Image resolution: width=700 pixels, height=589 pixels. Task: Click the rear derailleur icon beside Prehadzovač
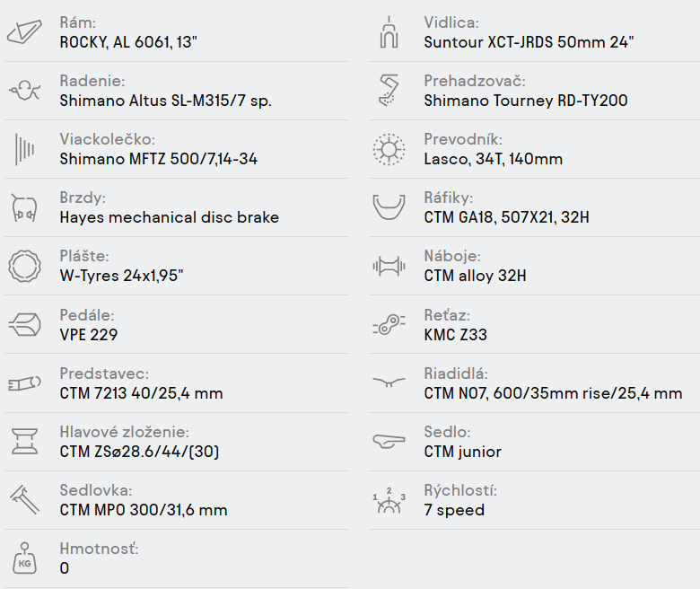(x=389, y=91)
